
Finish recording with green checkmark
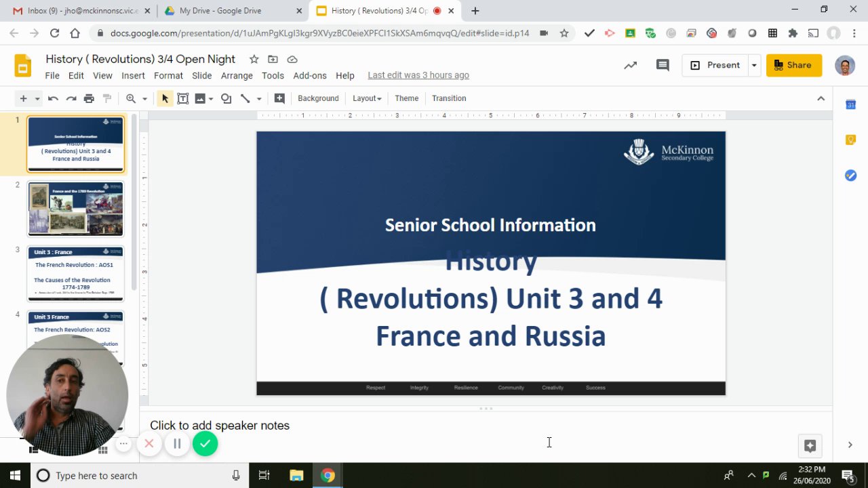click(x=205, y=444)
